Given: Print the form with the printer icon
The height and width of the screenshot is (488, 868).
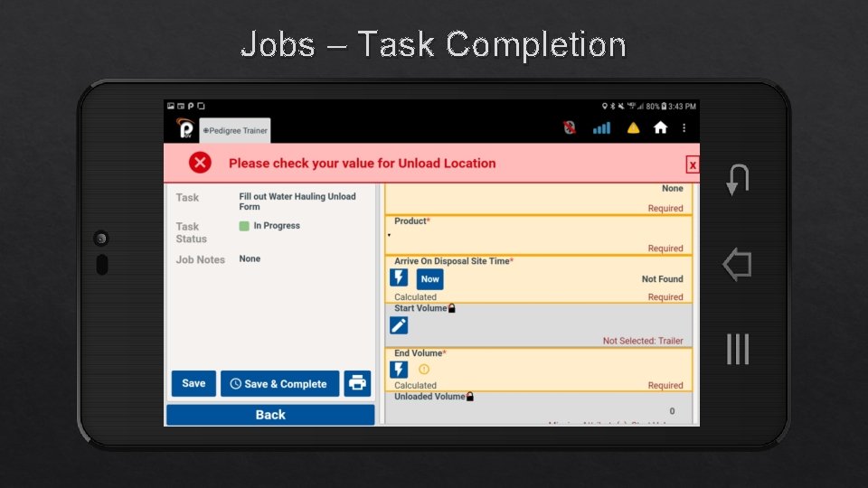Looking at the screenshot, I should [357, 383].
